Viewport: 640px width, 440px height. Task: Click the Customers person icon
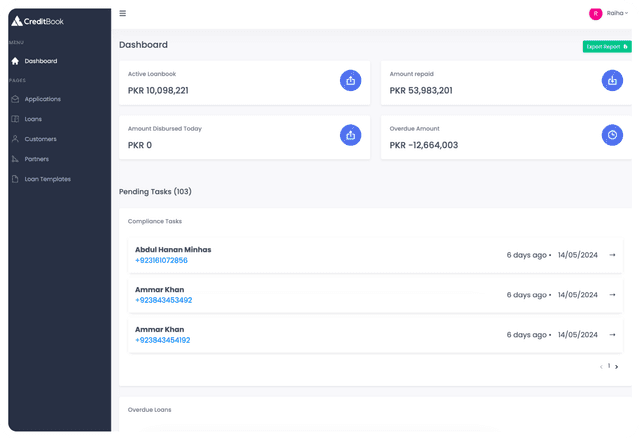[15, 139]
